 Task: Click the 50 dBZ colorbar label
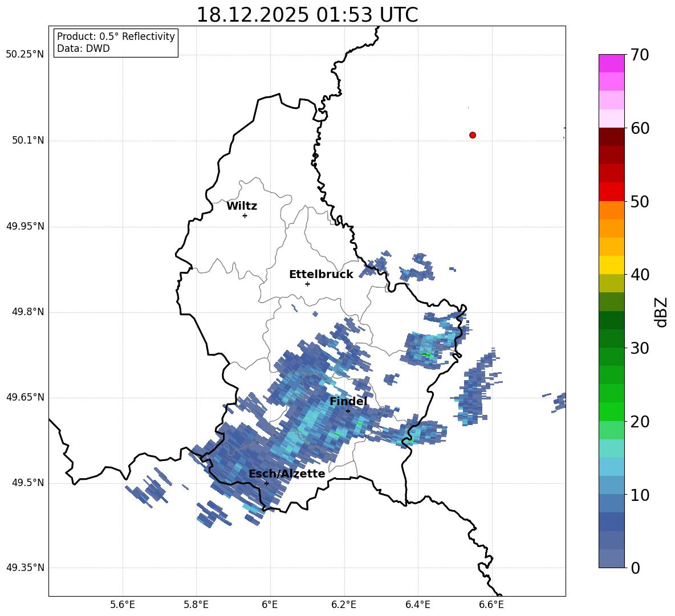pyautogui.click(x=640, y=201)
